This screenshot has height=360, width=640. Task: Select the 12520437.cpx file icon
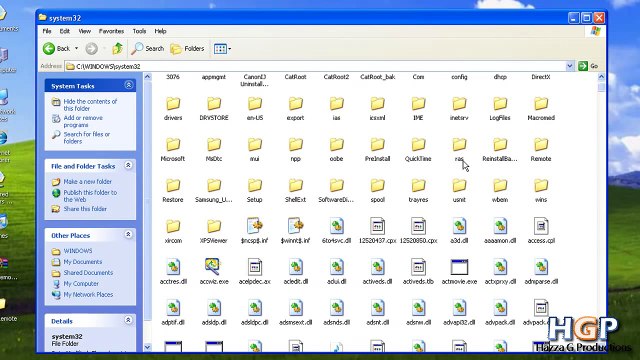[x=378, y=226]
